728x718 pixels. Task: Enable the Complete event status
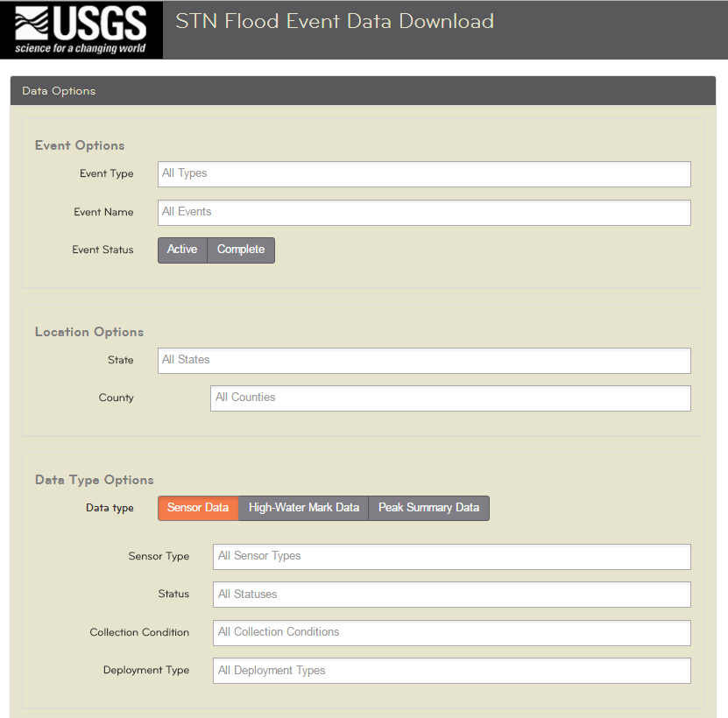[240, 250]
